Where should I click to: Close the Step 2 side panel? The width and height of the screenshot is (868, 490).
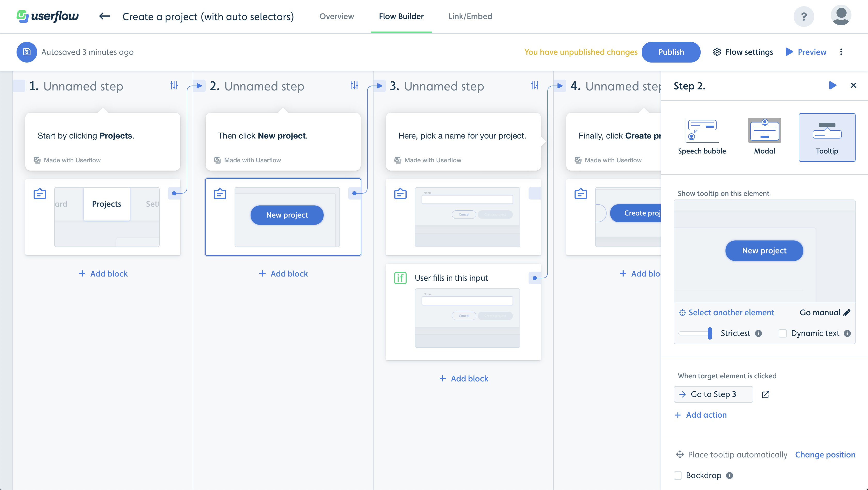click(x=853, y=86)
